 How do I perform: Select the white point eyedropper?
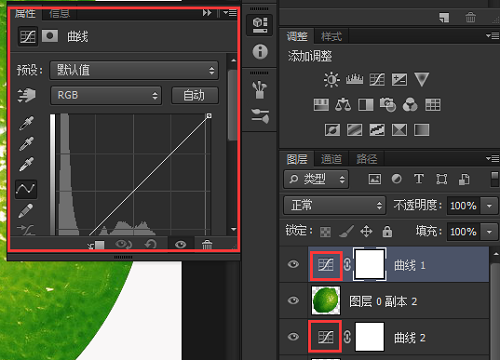coord(26,164)
